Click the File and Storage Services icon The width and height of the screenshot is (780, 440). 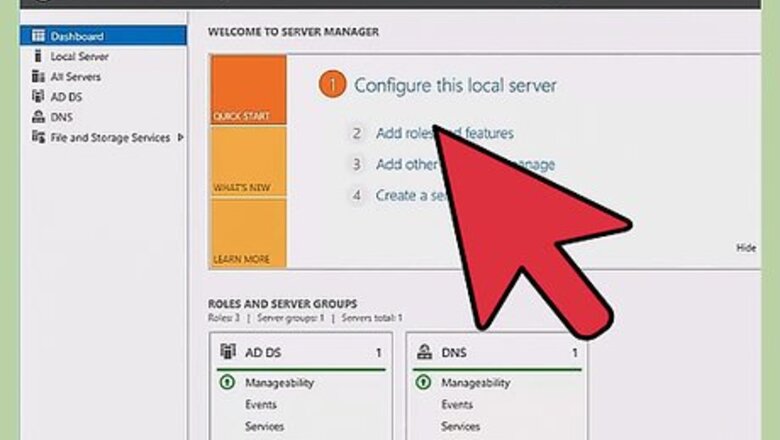[x=38, y=137]
